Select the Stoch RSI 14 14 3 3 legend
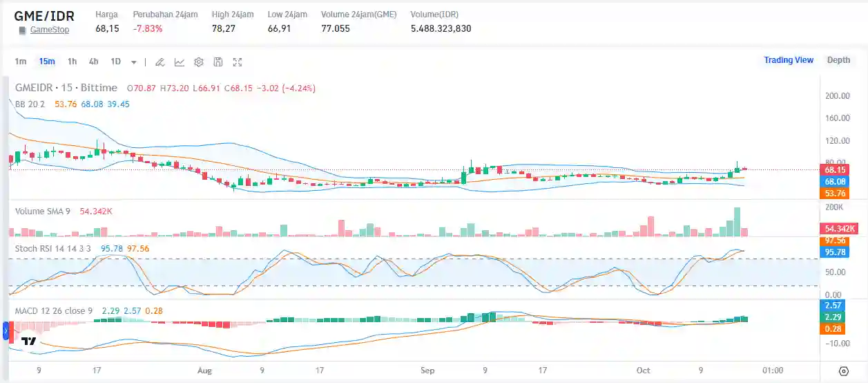This screenshot has width=868, height=383. pyautogui.click(x=53, y=248)
